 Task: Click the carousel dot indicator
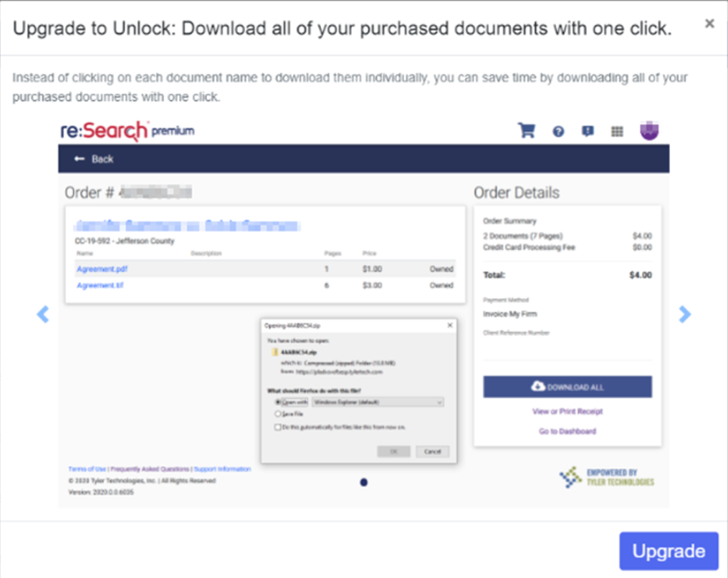[x=364, y=482]
